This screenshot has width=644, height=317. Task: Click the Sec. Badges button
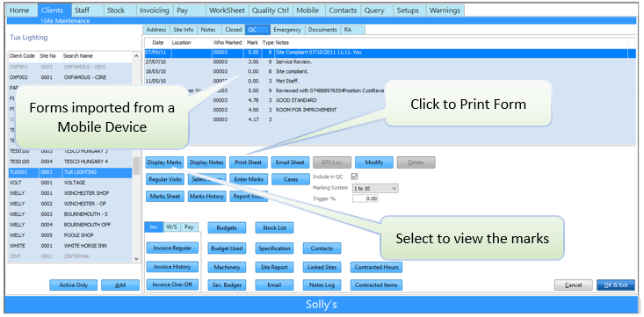pyautogui.click(x=227, y=285)
